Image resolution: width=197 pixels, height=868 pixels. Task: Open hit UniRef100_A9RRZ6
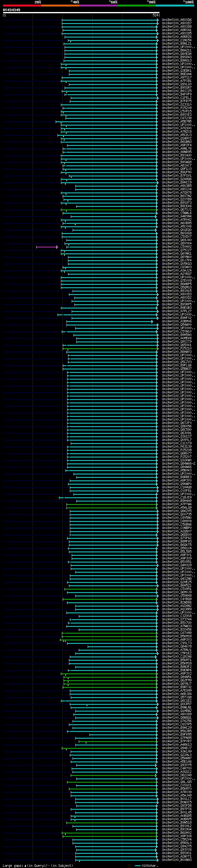tap(177, 37)
